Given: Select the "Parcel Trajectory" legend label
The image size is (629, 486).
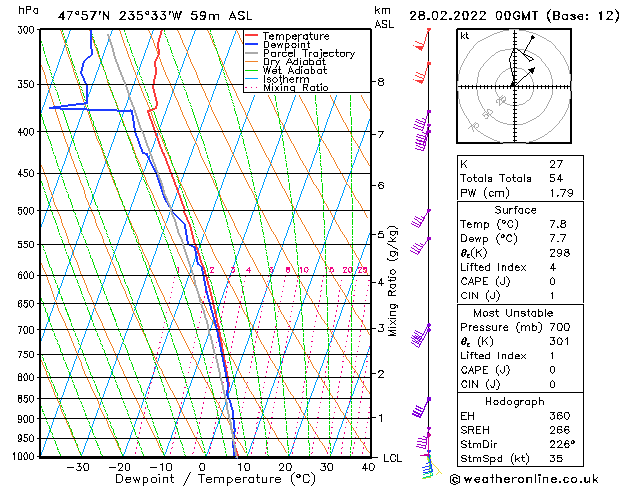Looking at the screenshot, I should point(309,53).
